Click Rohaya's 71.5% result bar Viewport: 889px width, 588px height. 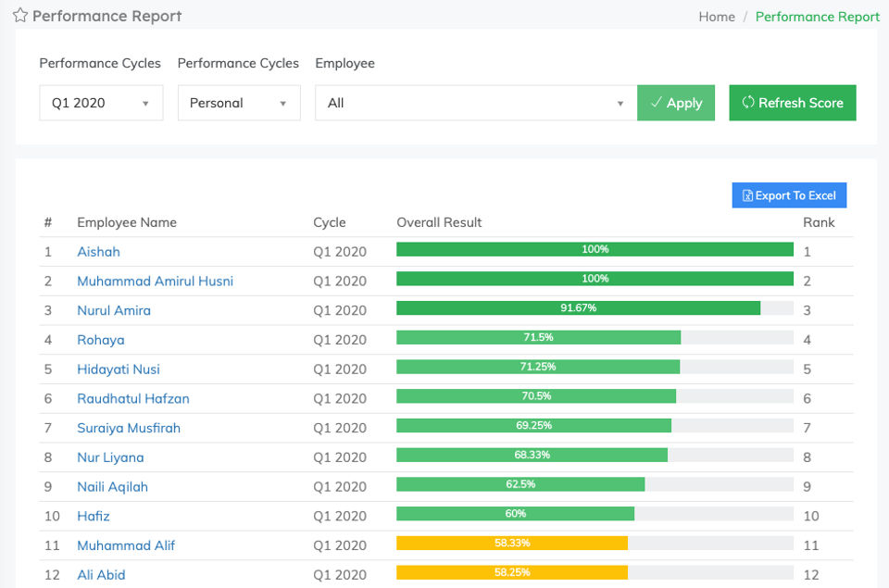pyautogui.click(x=538, y=338)
